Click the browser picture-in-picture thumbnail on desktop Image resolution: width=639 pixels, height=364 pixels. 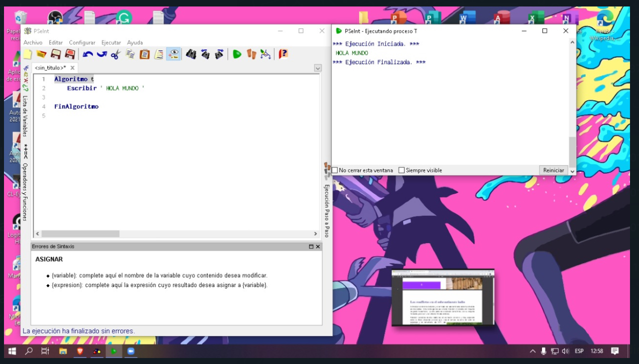(x=443, y=297)
